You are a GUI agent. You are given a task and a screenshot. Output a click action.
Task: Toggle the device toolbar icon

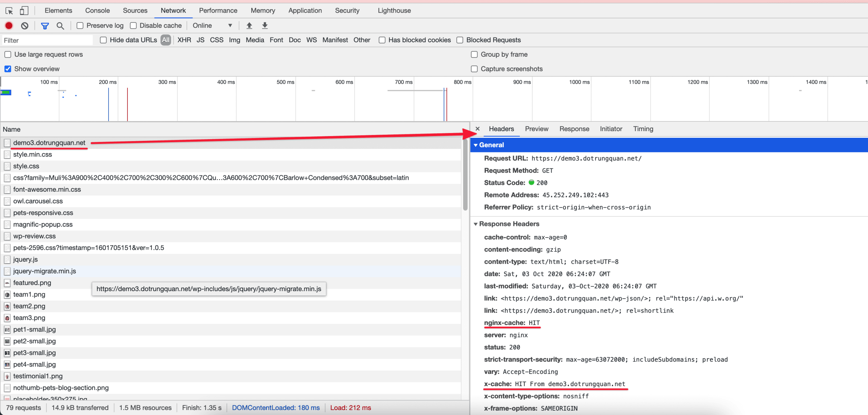(x=24, y=11)
